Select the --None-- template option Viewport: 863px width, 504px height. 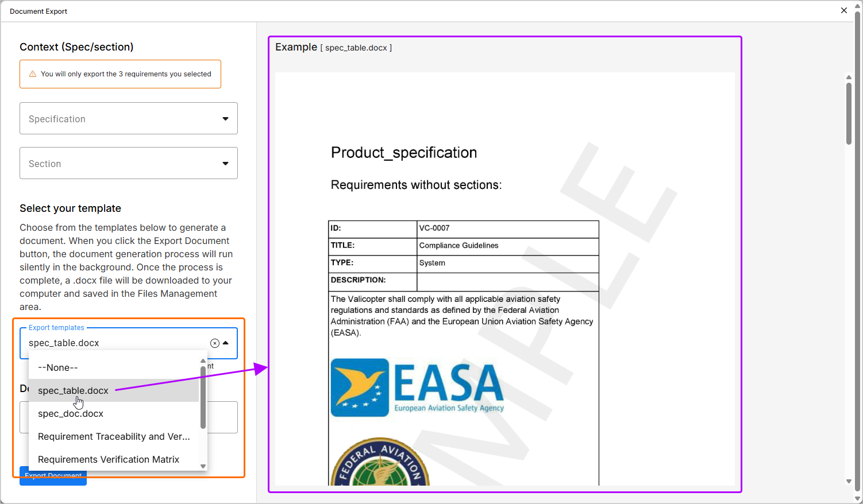114,367
